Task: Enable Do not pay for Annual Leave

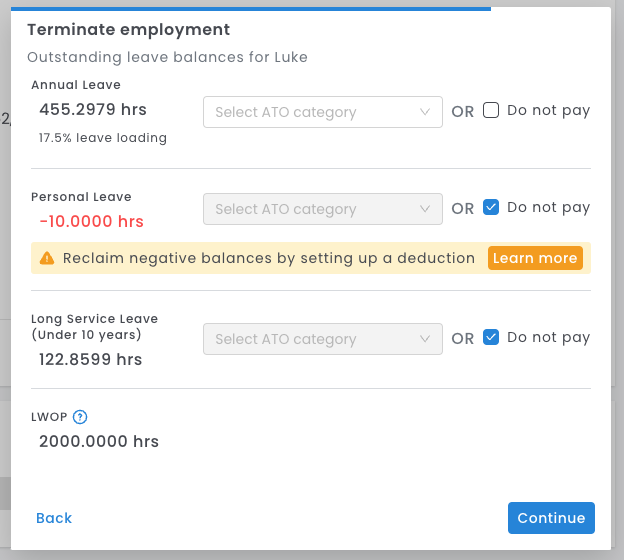Action: pos(491,111)
